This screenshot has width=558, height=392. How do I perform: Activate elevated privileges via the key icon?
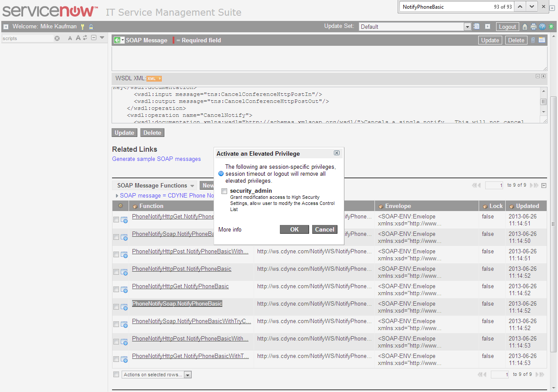pyautogui.click(x=82, y=27)
